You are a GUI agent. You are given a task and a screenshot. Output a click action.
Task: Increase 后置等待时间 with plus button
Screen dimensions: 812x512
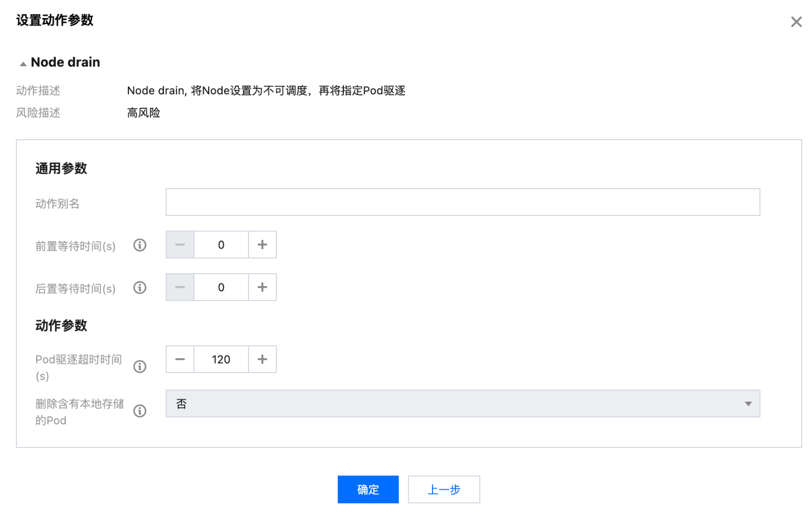point(262,287)
